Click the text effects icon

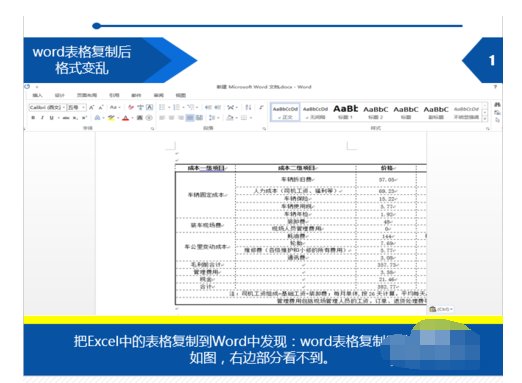pyautogui.click(x=97, y=118)
